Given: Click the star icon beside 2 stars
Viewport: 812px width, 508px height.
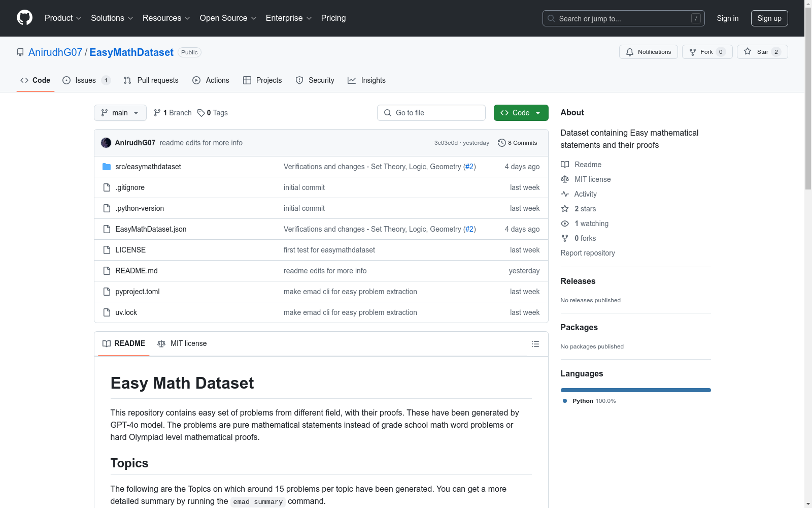Looking at the screenshot, I should point(565,209).
